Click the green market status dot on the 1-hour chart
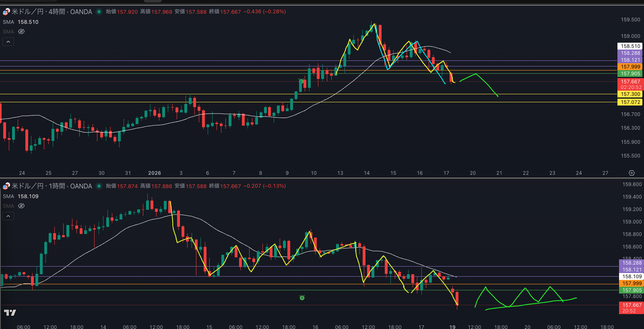The width and height of the screenshot is (644, 329). (99, 186)
